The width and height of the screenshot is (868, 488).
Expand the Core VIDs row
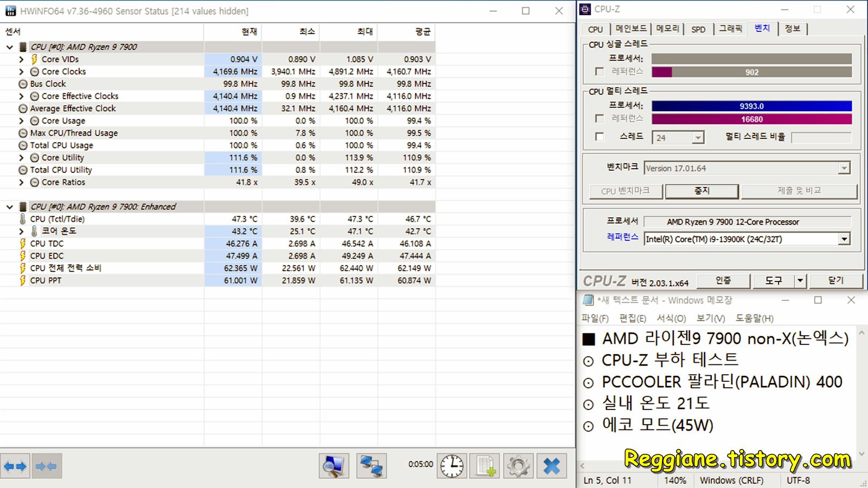(21, 59)
